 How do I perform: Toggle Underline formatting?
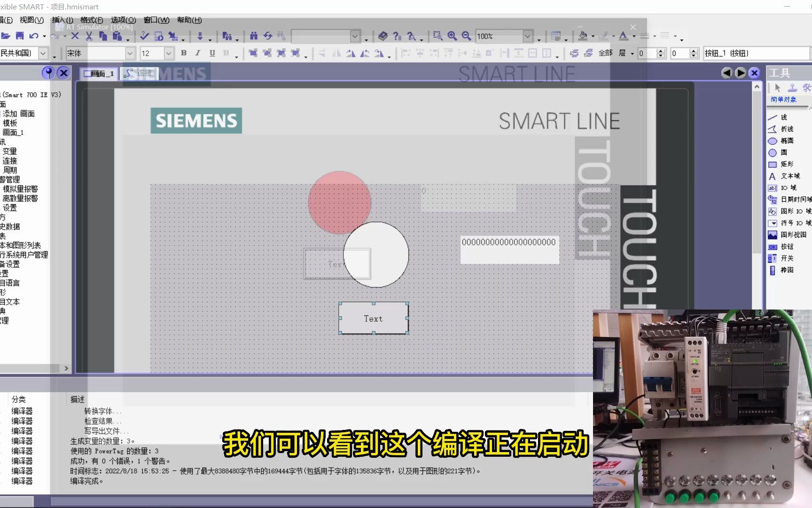[x=212, y=53]
